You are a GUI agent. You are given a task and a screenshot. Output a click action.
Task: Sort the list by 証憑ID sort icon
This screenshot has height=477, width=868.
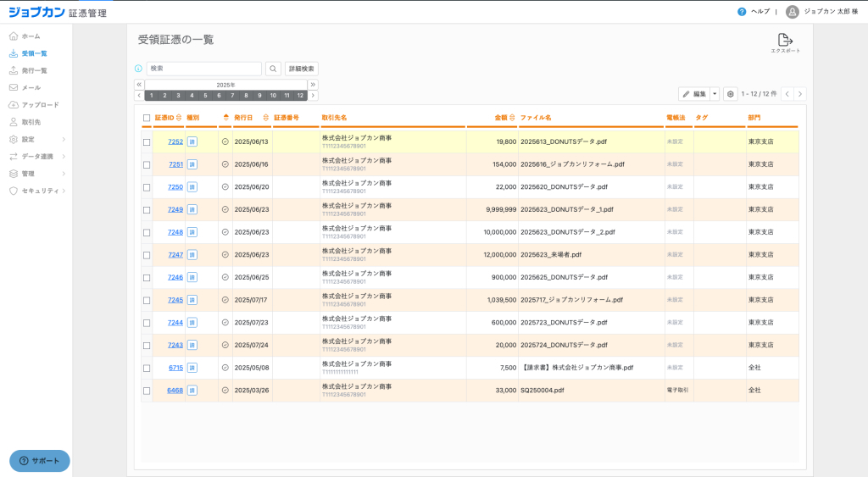[x=179, y=118]
